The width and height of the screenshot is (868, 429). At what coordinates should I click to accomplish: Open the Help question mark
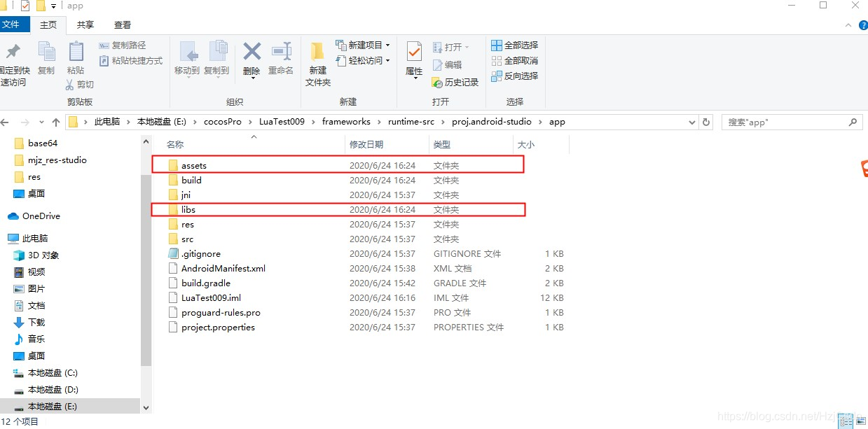[x=862, y=24]
